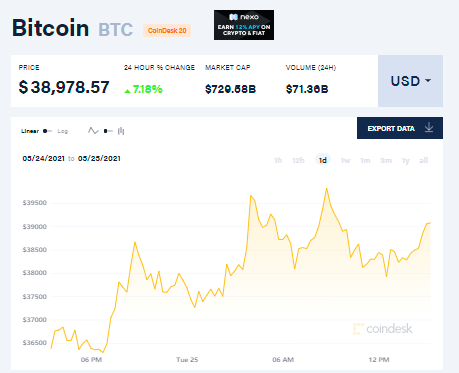Viewport: 459px width, 373px height.
Task: Select the 12h time range
Action: point(298,160)
